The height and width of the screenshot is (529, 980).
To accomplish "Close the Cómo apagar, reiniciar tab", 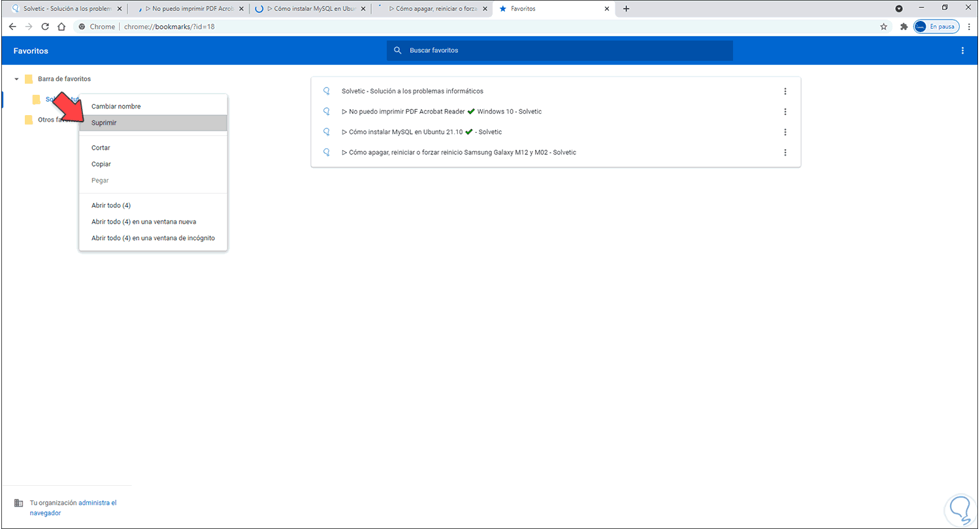I will coord(484,9).
